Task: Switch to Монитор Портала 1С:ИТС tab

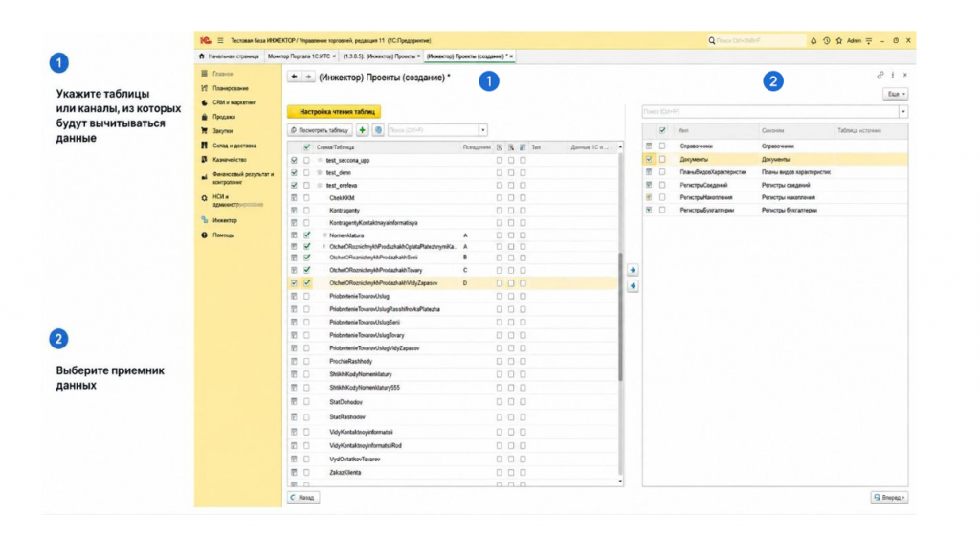Action: pyautogui.click(x=300, y=56)
